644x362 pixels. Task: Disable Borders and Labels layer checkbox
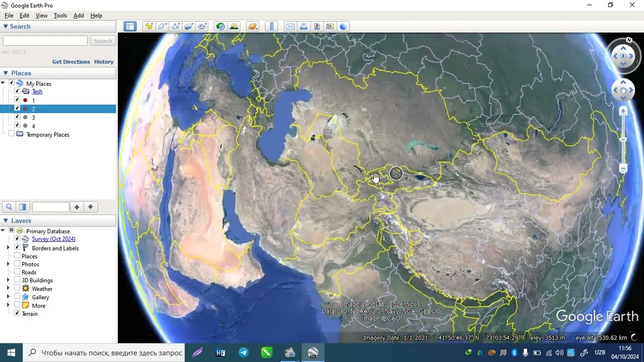tap(17, 247)
